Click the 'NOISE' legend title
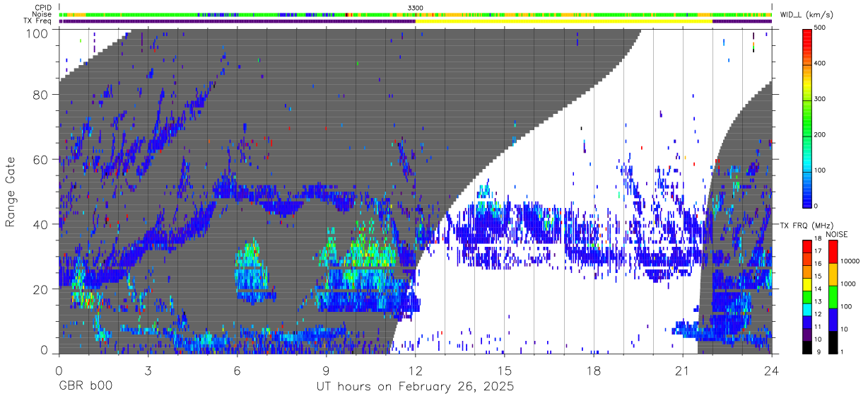The width and height of the screenshot is (868, 401). coord(836,234)
